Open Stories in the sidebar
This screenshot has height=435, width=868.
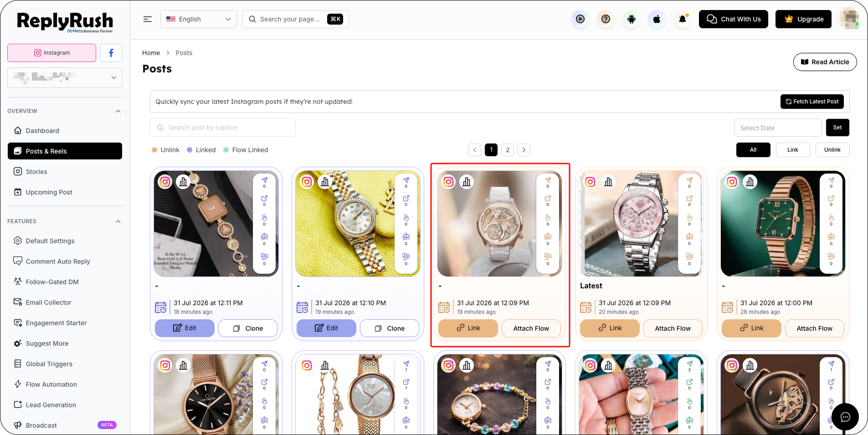(65, 172)
